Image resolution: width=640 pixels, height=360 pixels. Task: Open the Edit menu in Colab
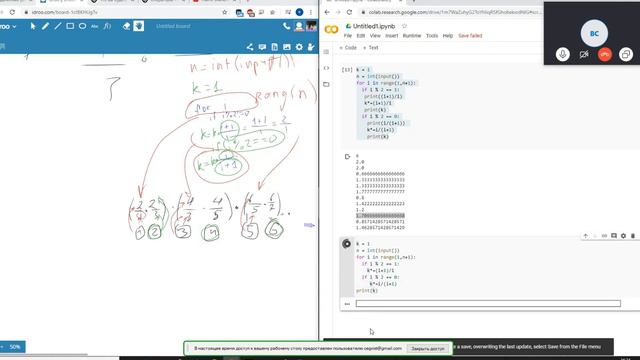click(361, 36)
